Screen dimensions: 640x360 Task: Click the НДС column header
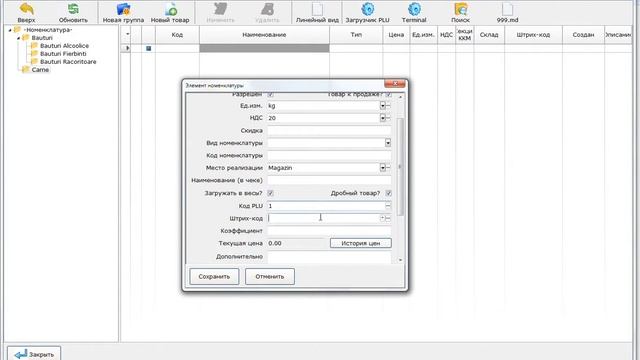[446, 35]
